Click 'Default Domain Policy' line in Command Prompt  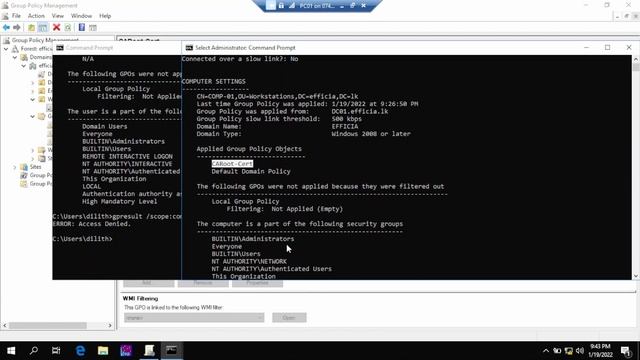tap(251, 171)
